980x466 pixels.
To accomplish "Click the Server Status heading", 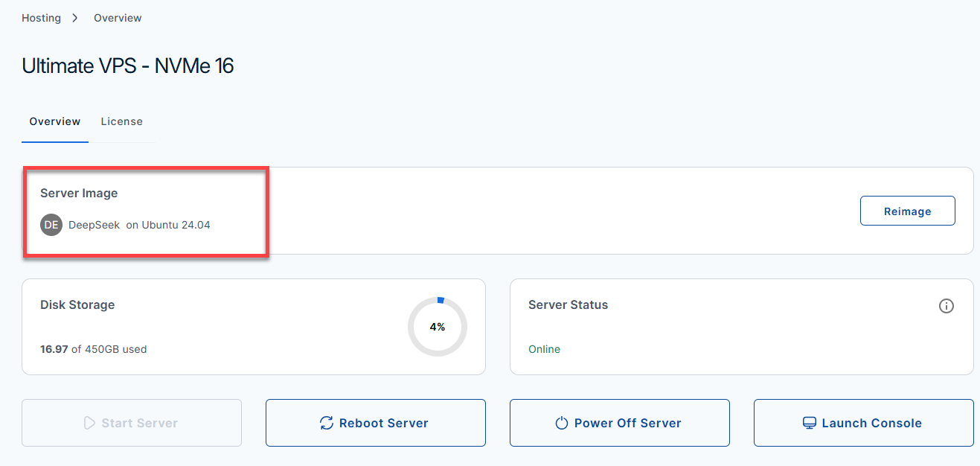I will point(568,304).
